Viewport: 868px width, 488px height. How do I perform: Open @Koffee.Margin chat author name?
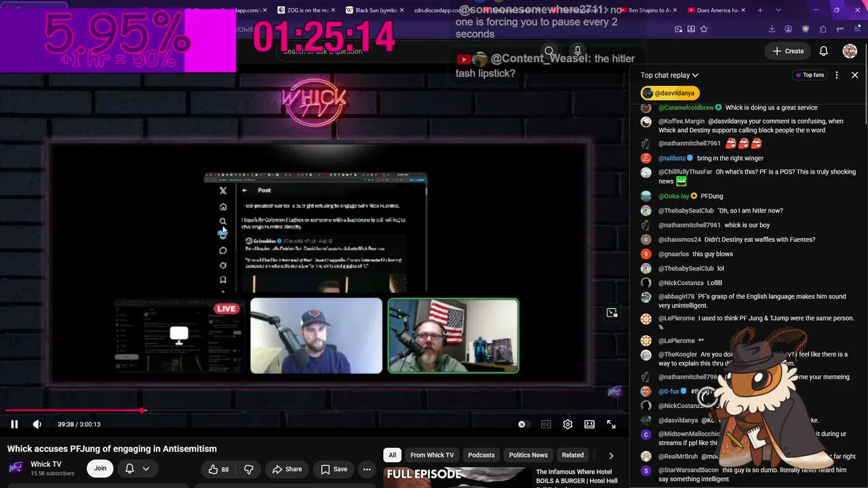682,121
